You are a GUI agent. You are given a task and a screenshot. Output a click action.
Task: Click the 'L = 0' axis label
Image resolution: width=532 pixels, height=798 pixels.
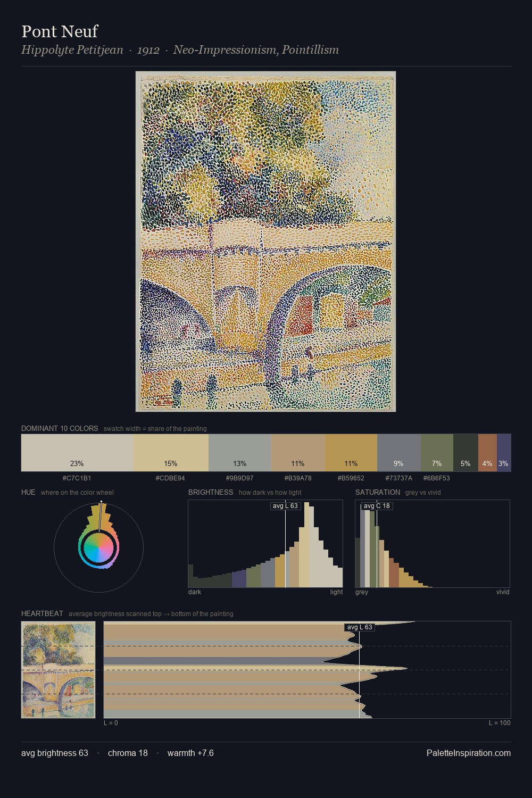(111, 723)
